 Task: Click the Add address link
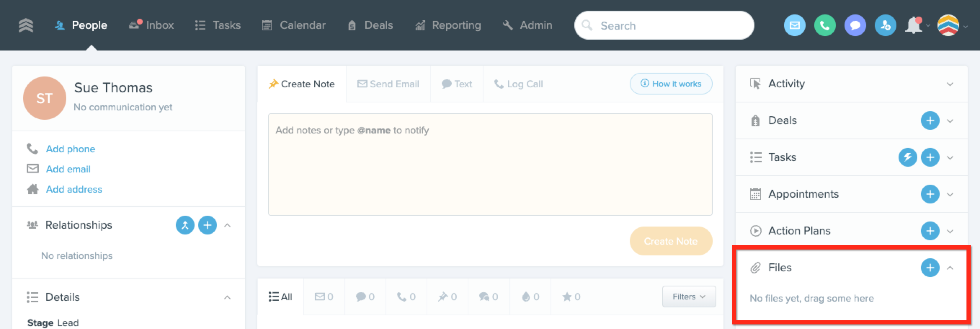[74, 189]
